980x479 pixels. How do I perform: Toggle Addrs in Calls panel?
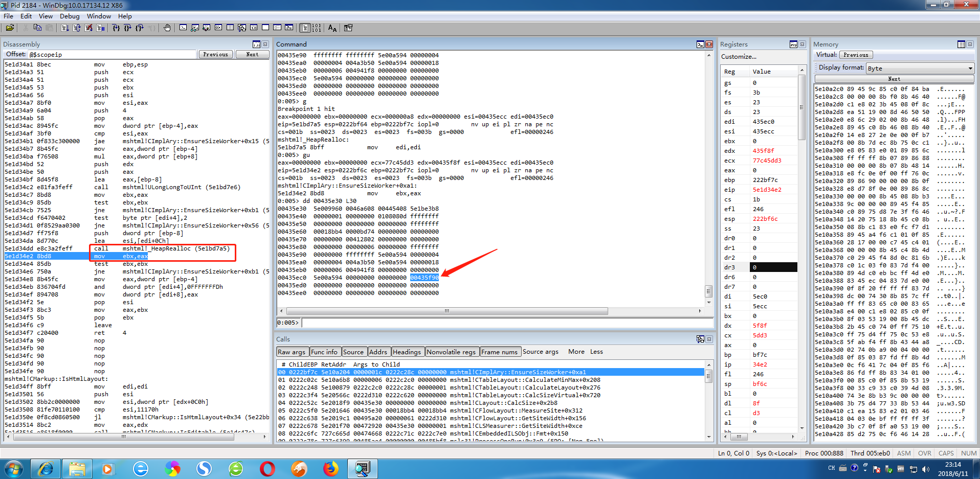coord(378,352)
